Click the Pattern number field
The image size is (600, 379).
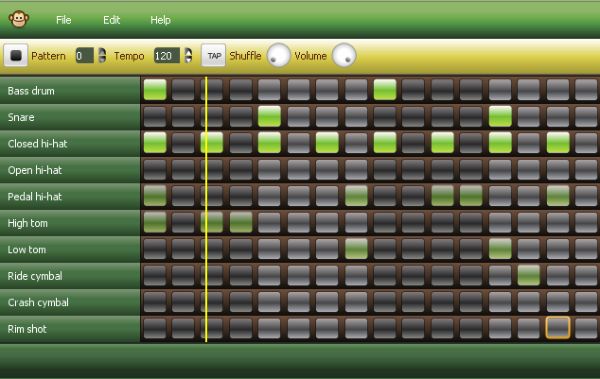(84, 56)
